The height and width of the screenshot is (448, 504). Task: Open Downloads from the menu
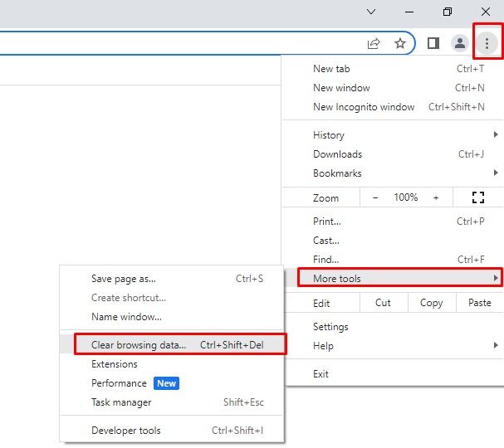coord(392,154)
